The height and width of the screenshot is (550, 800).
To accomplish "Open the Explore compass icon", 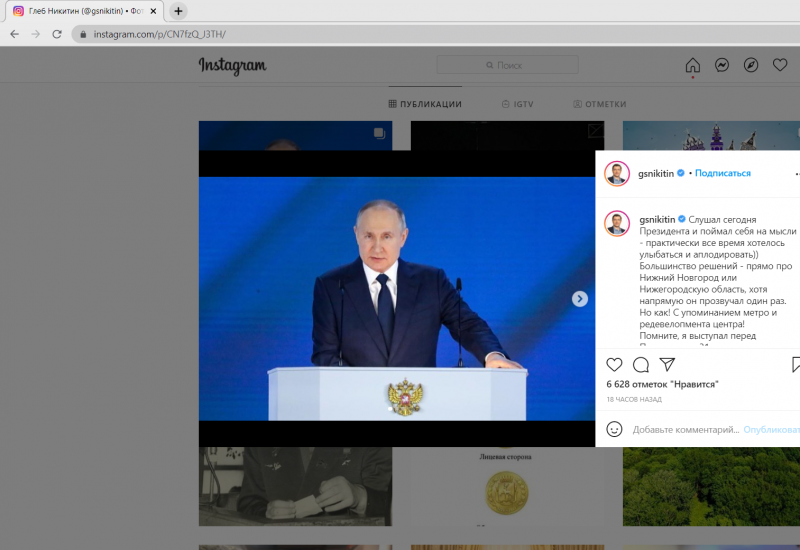I will click(751, 65).
